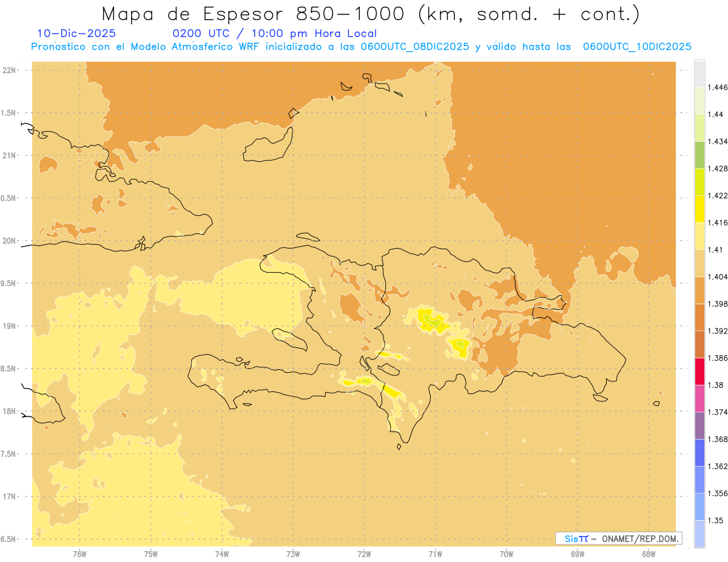Click colorbar value "1.362"
This screenshot has height=562, width=728.
(718, 466)
